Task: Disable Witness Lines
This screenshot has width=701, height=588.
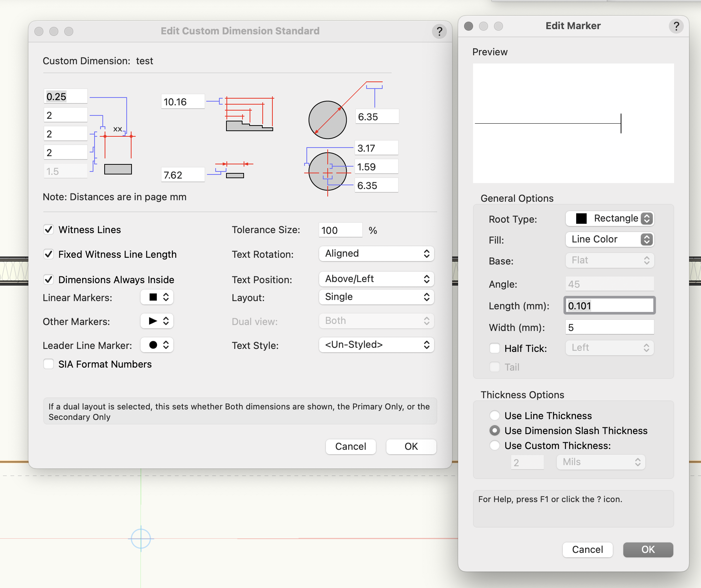Action: coord(49,229)
